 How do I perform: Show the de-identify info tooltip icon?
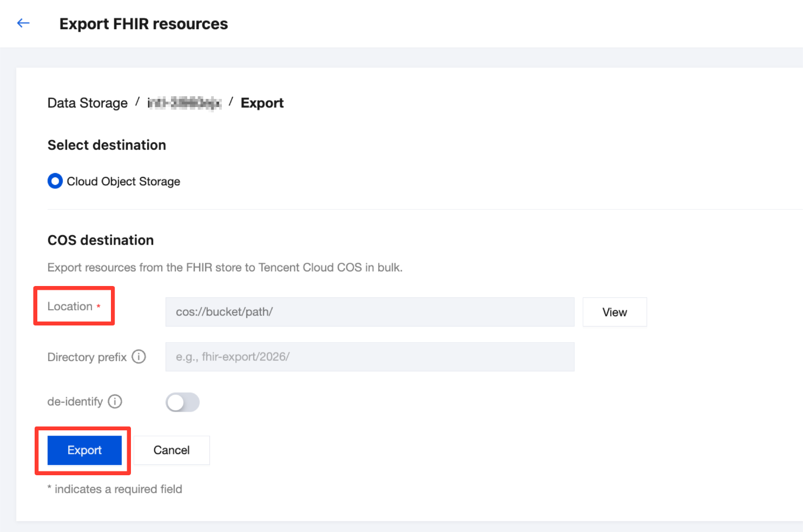coord(115,401)
